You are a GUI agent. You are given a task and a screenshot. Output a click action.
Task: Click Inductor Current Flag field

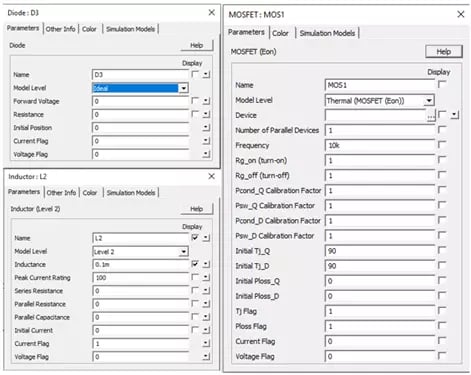click(140, 344)
